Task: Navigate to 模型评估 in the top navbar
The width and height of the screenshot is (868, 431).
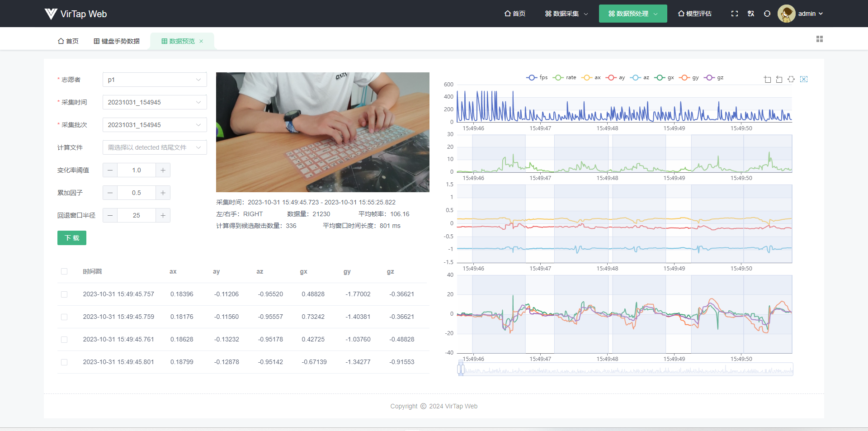Action: (x=694, y=14)
